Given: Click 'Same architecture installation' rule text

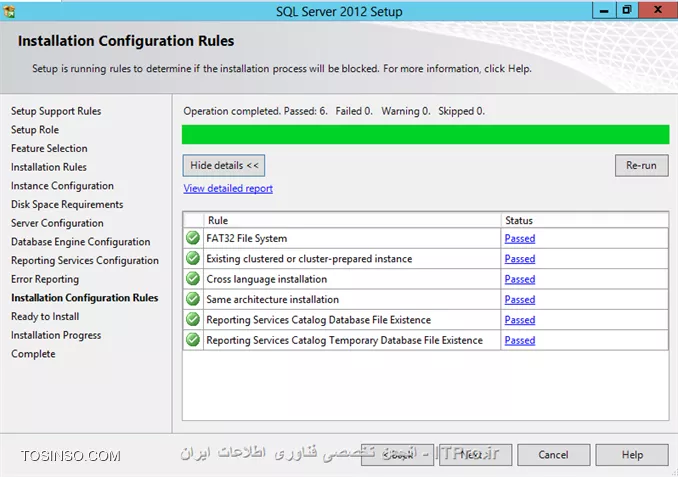Looking at the screenshot, I should point(272,299).
